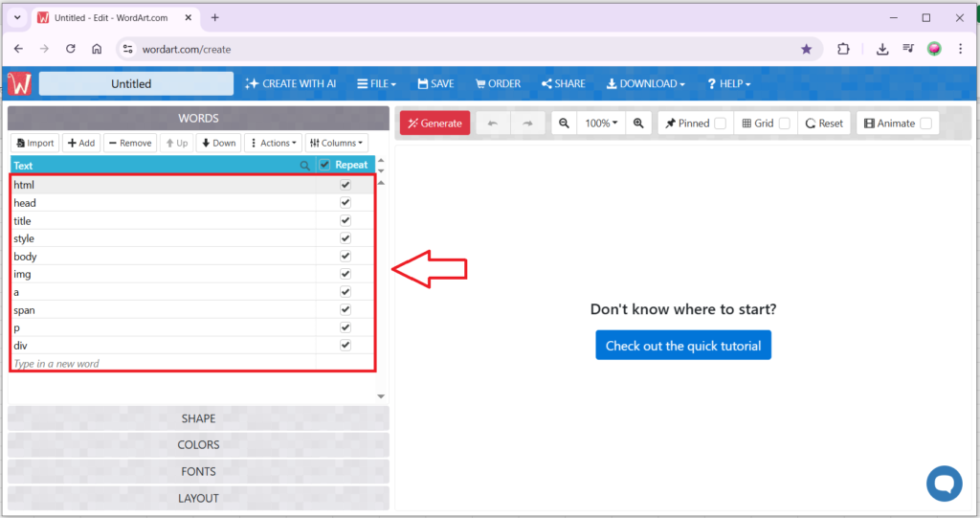The width and height of the screenshot is (980, 518).
Task: Click the redo arrow button
Action: pyautogui.click(x=527, y=124)
